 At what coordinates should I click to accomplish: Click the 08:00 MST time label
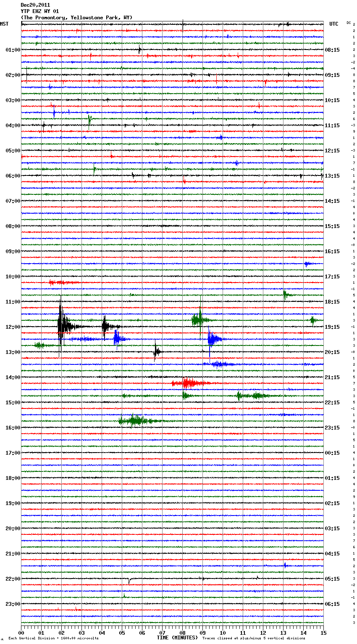point(13,226)
